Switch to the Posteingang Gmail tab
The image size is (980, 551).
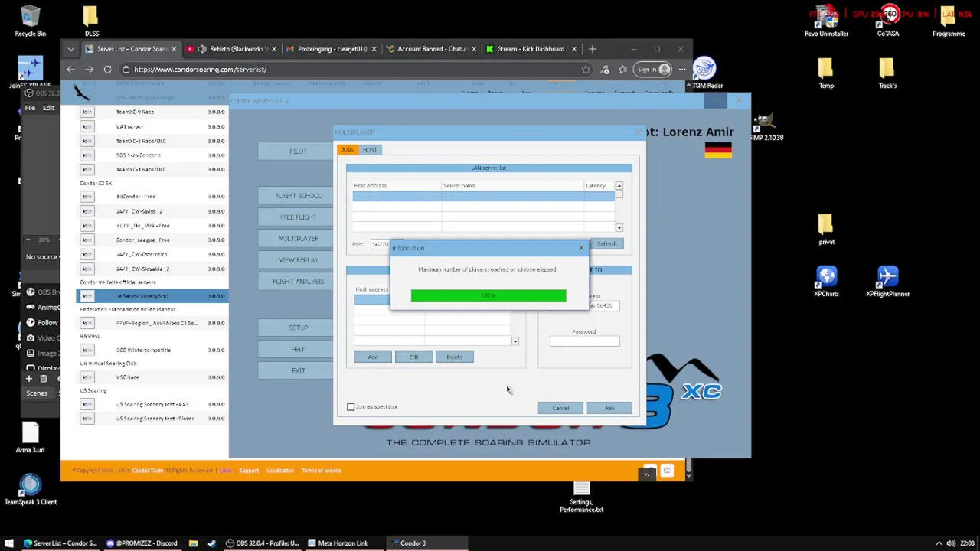click(331, 49)
